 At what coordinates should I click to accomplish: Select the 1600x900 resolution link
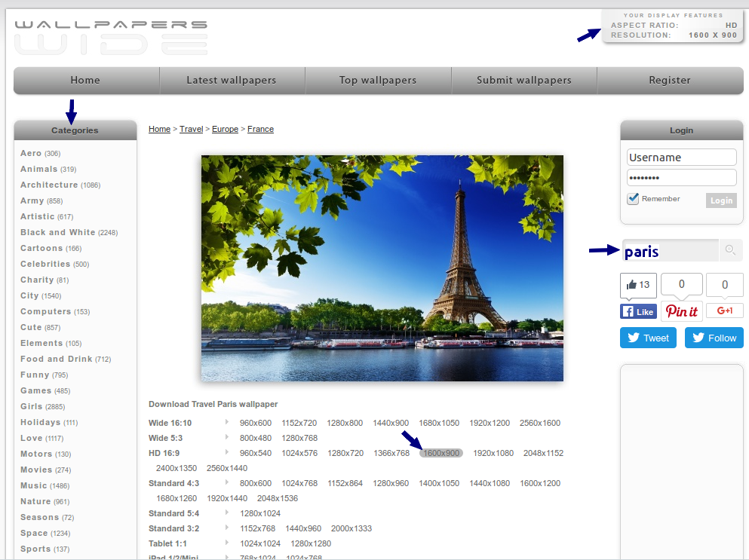pyautogui.click(x=441, y=453)
